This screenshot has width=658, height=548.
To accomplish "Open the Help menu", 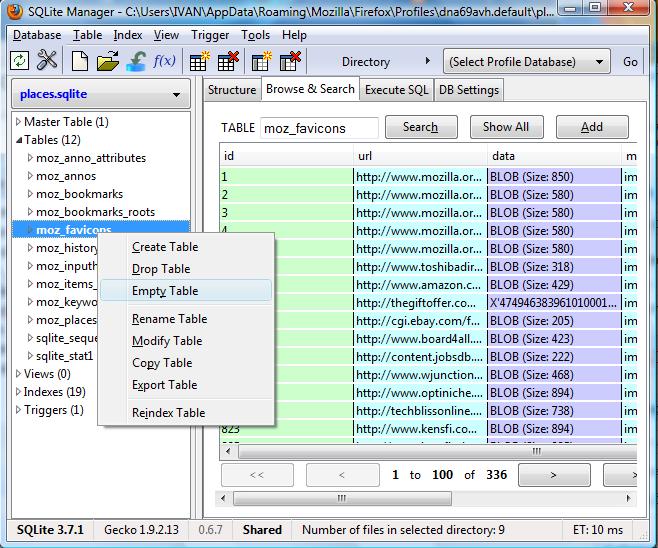I will [x=294, y=35].
